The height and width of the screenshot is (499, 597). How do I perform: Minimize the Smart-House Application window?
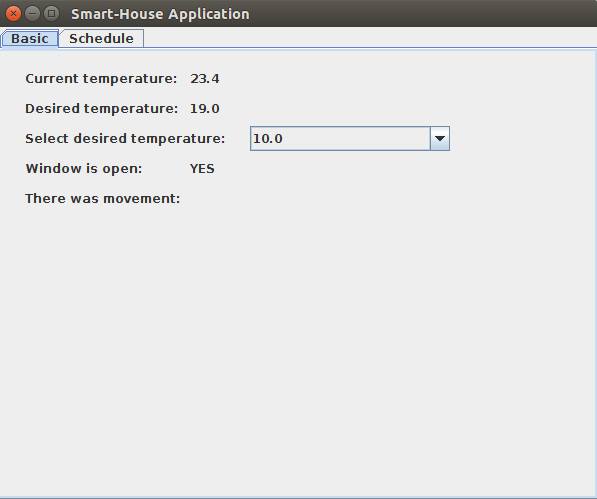pos(32,14)
